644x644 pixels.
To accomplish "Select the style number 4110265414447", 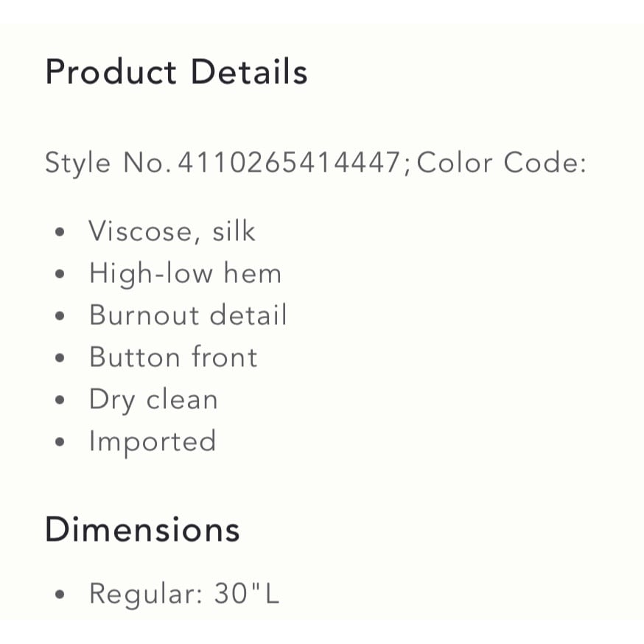I will [x=289, y=163].
